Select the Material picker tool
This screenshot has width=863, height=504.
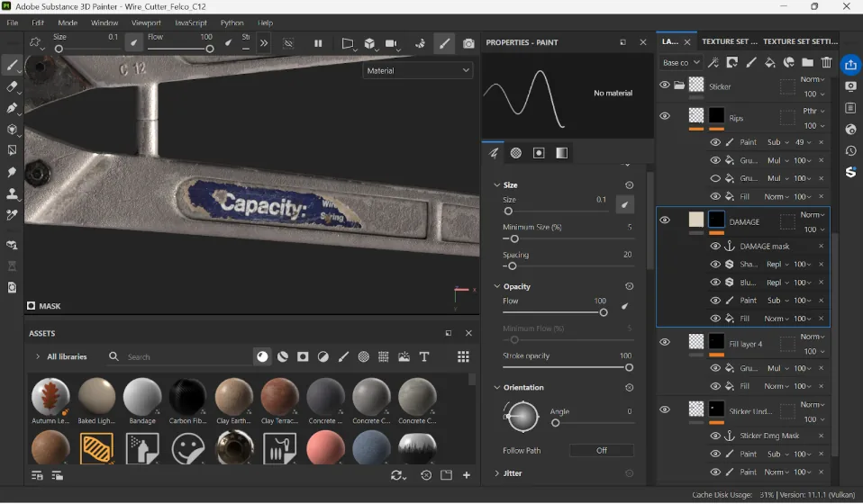[x=12, y=215]
